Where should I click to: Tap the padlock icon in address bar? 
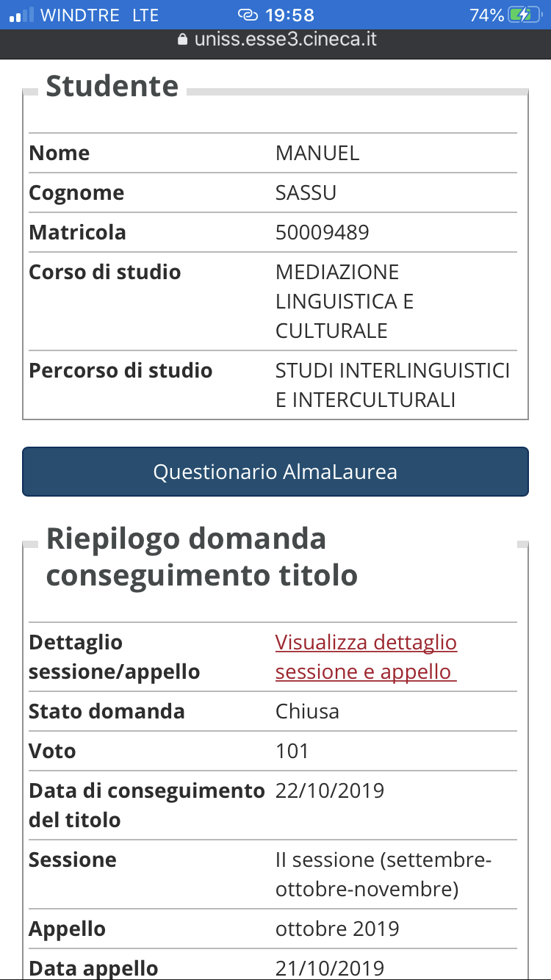coord(183,39)
